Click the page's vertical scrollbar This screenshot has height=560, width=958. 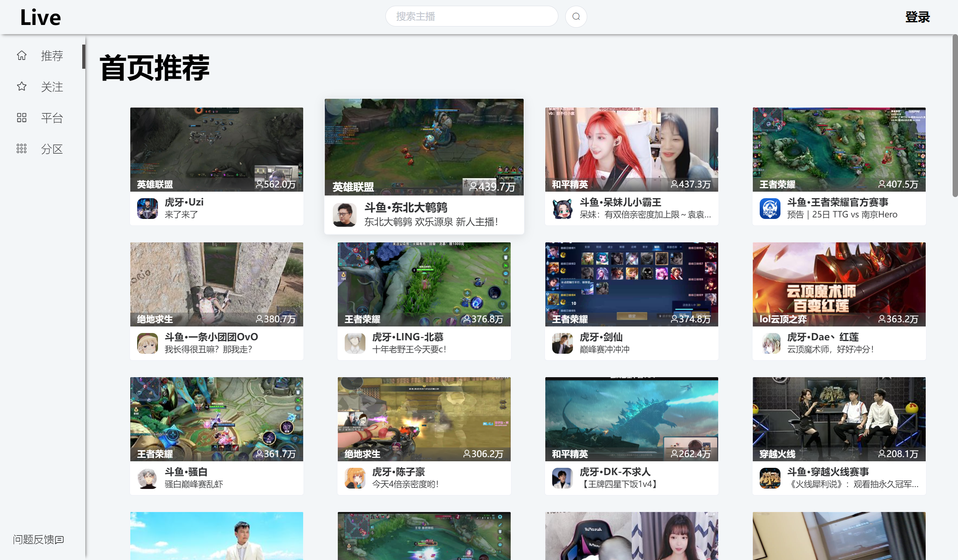click(955, 115)
